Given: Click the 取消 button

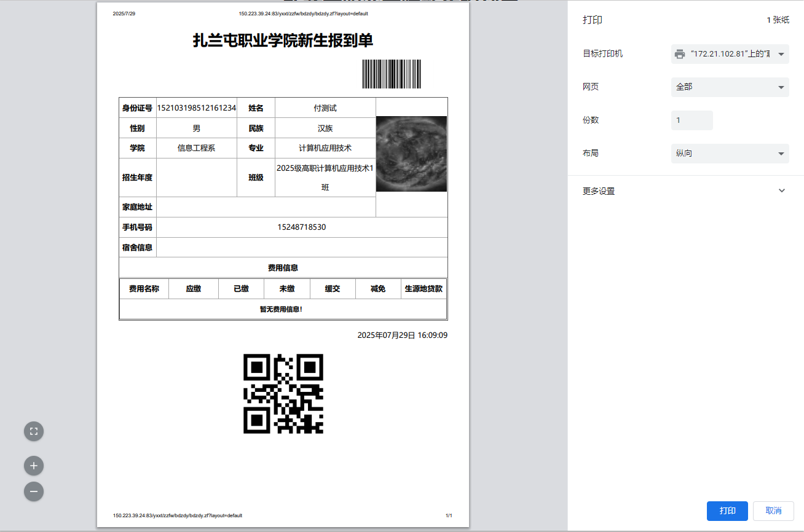Looking at the screenshot, I should click(x=773, y=511).
